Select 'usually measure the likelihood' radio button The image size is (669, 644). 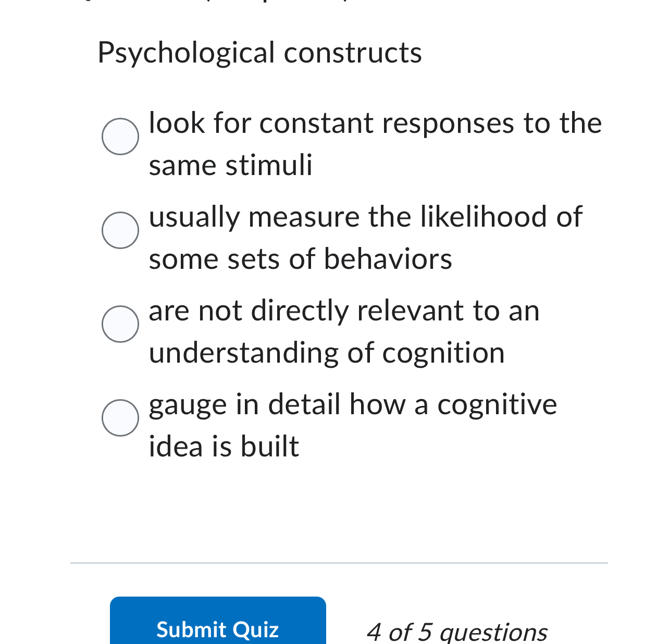[x=120, y=231]
